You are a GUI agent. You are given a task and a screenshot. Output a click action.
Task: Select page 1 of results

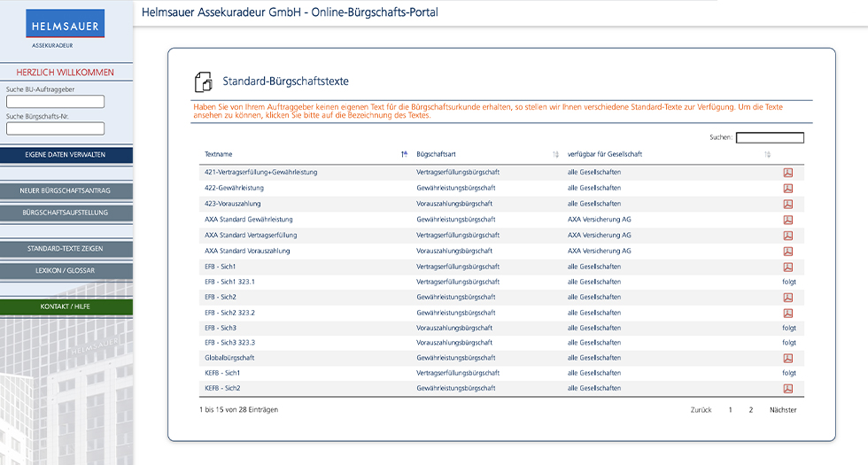coord(730,410)
